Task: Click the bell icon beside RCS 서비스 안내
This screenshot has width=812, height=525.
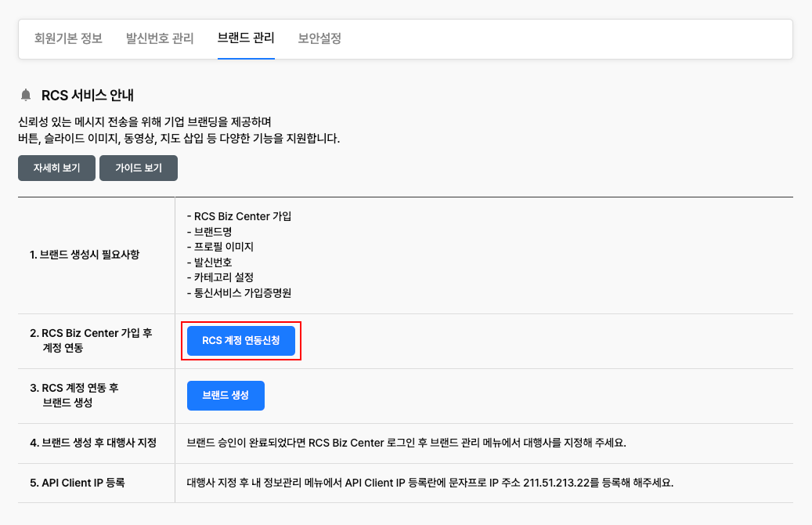Action: coord(26,96)
